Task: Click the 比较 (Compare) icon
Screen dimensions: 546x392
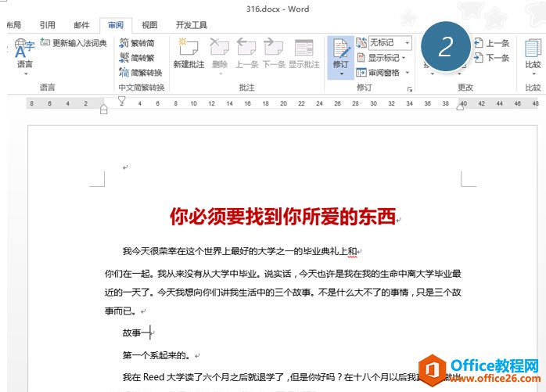Action: coord(533,53)
